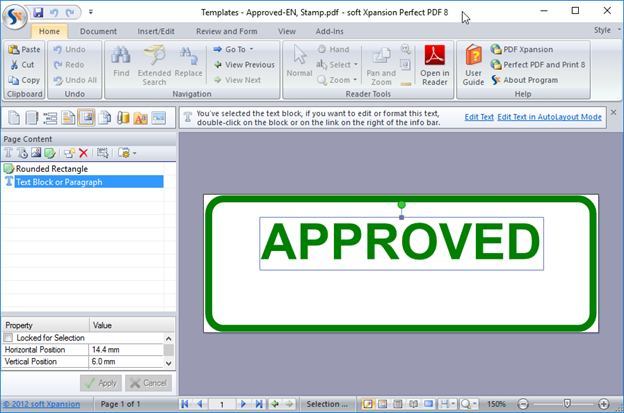Click the Replace icon in Navigation group
Viewport: 624px width, 413px height.
coord(188,64)
